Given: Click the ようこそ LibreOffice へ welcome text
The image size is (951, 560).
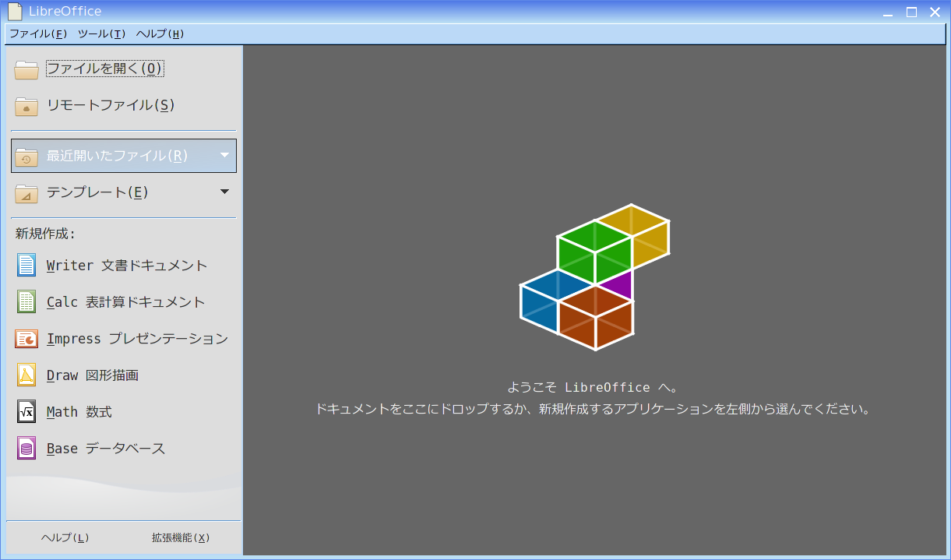Looking at the screenshot, I should pyautogui.click(x=593, y=387).
